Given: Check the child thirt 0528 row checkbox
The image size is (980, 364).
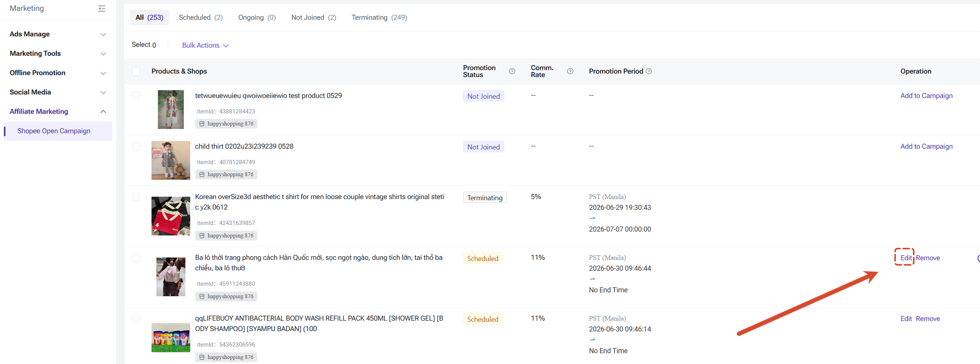Looking at the screenshot, I should click(136, 146).
